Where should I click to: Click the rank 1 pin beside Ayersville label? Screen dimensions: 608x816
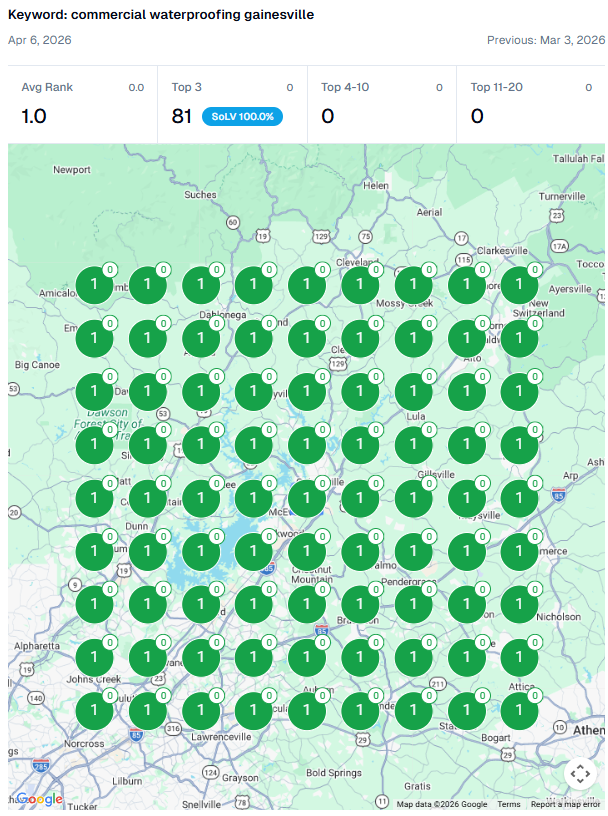coord(519,285)
